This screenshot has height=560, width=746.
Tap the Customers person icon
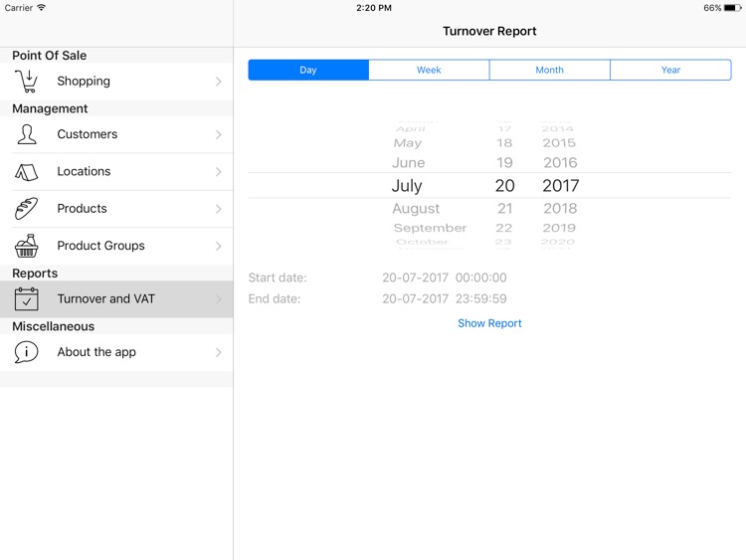click(27, 134)
